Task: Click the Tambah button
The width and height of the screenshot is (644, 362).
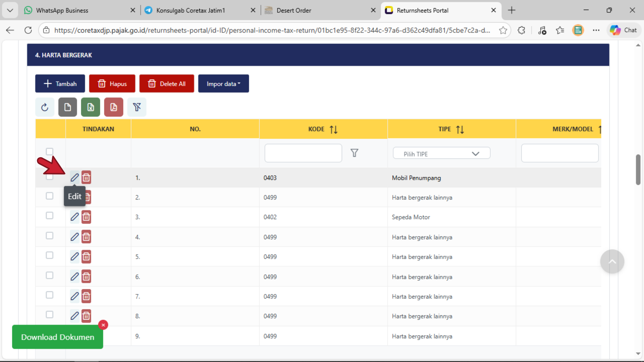Action: click(60, 84)
